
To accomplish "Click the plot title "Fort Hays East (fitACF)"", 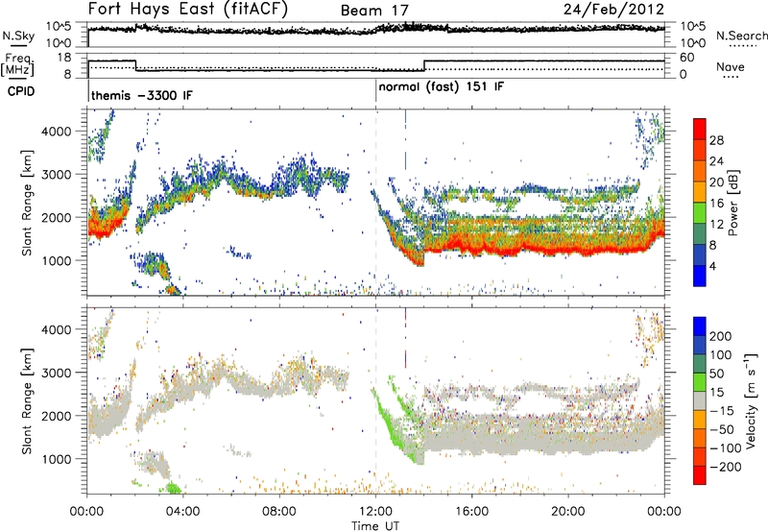I will [x=188, y=9].
